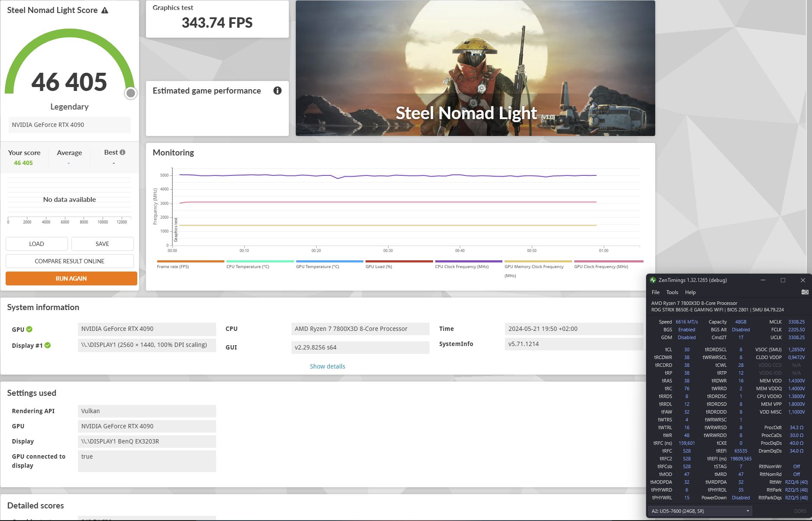This screenshot has height=521, width=812.
Task: Click the Detailed scores heading
Action: click(x=36, y=505)
